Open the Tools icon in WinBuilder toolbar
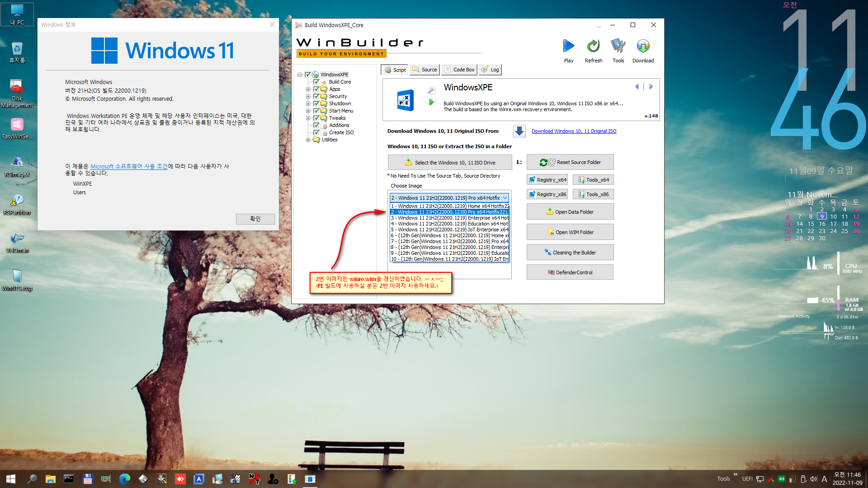Viewport: 868px width, 488px height. point(618,46)
